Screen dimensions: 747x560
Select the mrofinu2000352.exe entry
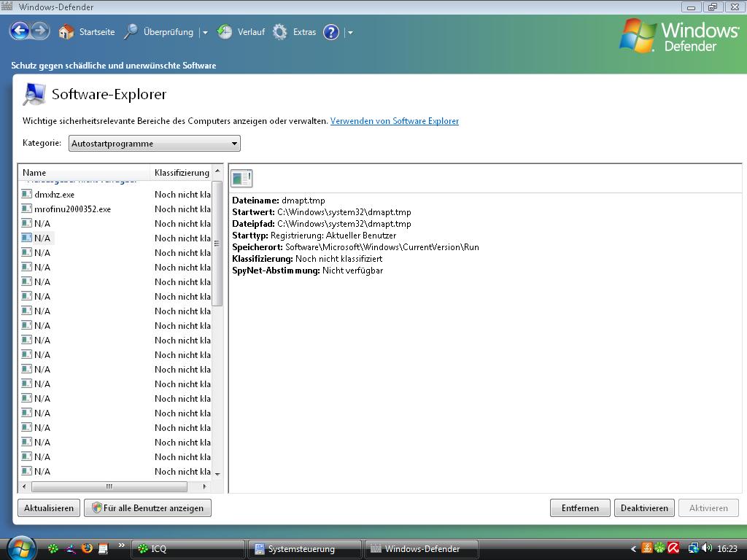pyautogui.click(x=72, y=209)
